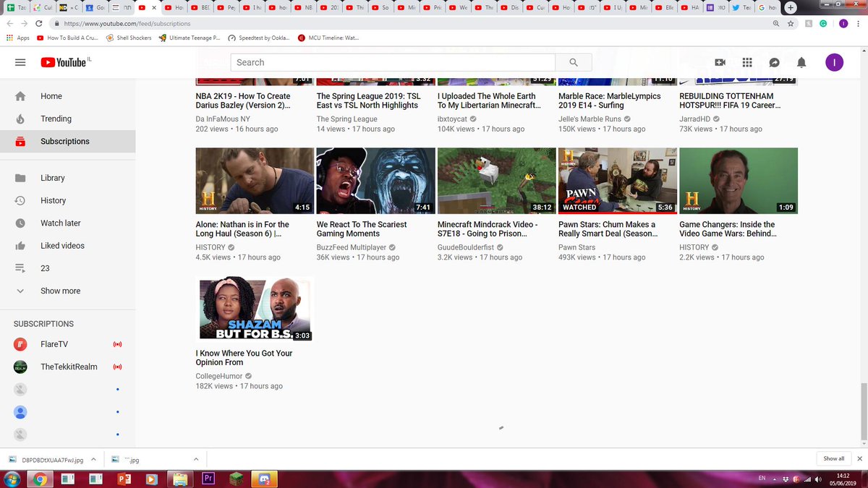Open the purple account avatar in YouTube header
This screenshot has width=868, height=488.
click(834, 63)
